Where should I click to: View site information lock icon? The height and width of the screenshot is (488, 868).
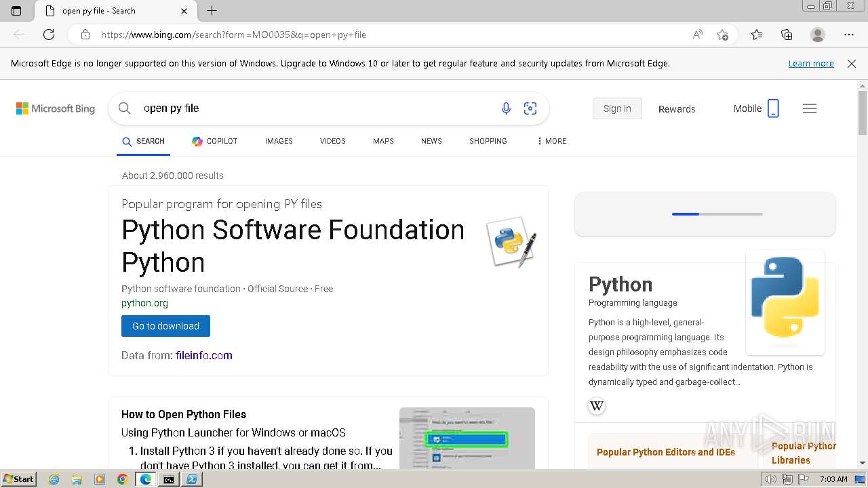pos(85,35)
